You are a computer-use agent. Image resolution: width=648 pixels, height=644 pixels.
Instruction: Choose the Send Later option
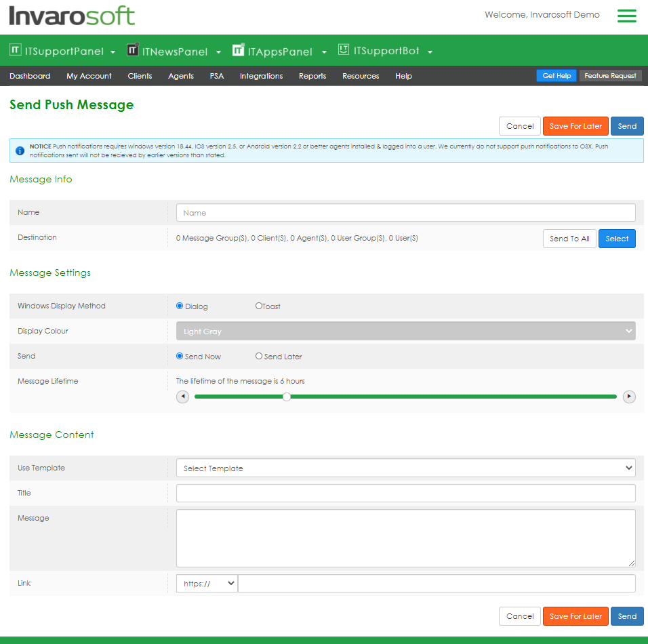[x=259, y=357]
